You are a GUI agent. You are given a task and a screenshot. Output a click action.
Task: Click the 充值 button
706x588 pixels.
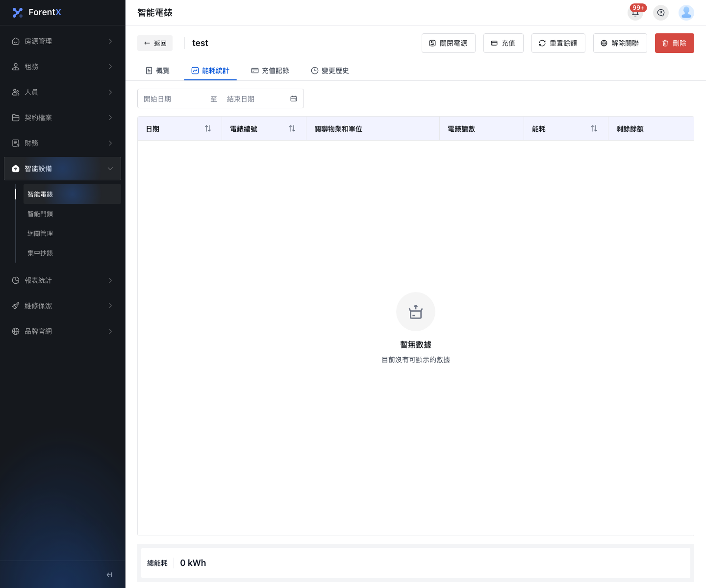click(504, 43)
